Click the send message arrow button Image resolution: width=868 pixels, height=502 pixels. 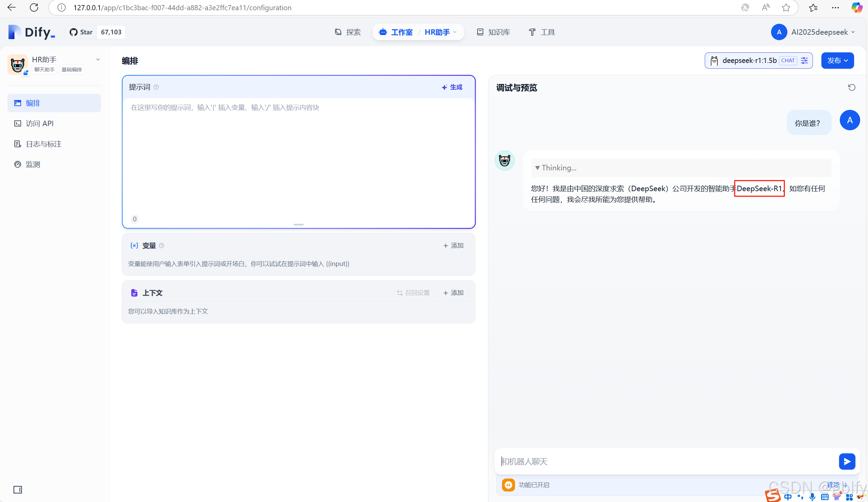847,461
